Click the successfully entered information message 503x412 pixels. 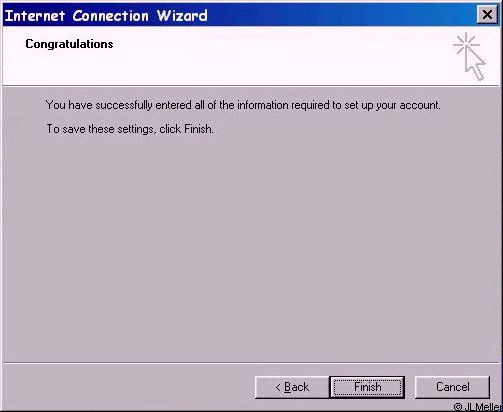point(243,105)
